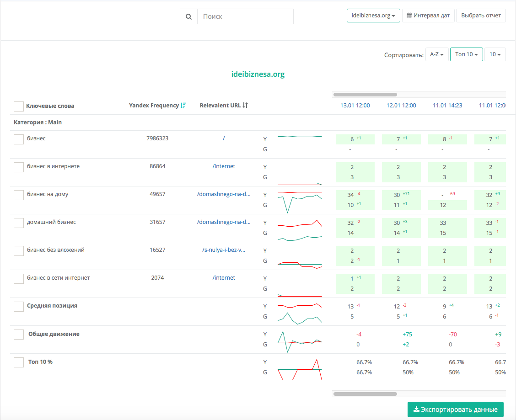Open /domashnego-na-d... link for бизнес на дому
Image resolution: width=516 pixels, height=420 pixels.
(x=224, y=194)
